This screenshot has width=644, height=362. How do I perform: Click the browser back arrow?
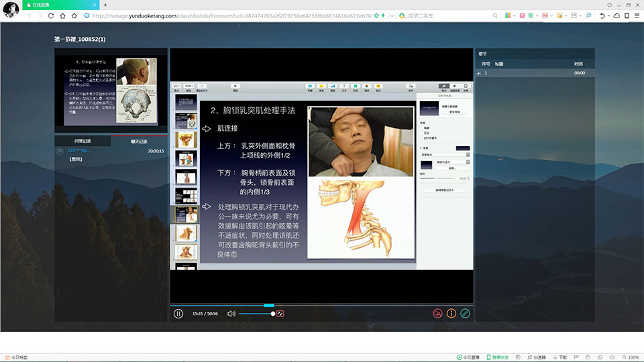coord(30,15)
